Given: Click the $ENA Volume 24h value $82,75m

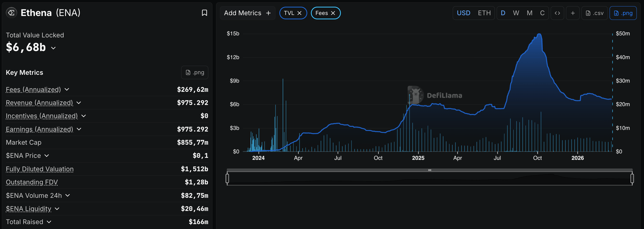Looking at the screenshot, I should (195, 195).
